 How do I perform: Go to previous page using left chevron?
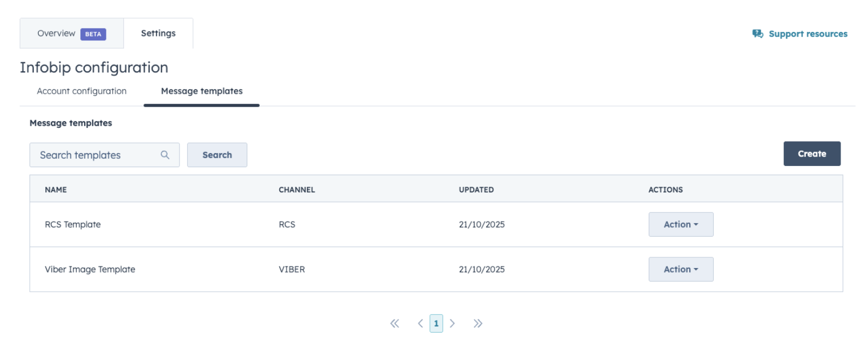click(420, 323)
